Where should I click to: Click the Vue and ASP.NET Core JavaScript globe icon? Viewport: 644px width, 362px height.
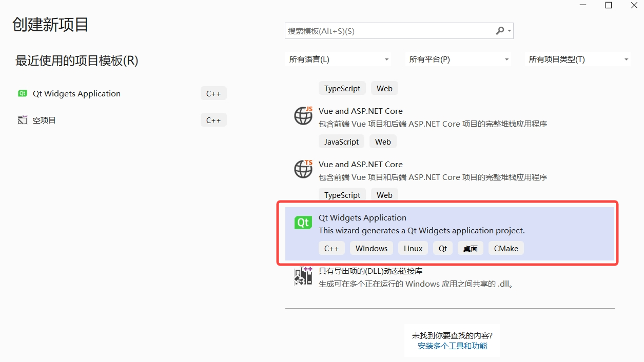click(x=303, y=116)
